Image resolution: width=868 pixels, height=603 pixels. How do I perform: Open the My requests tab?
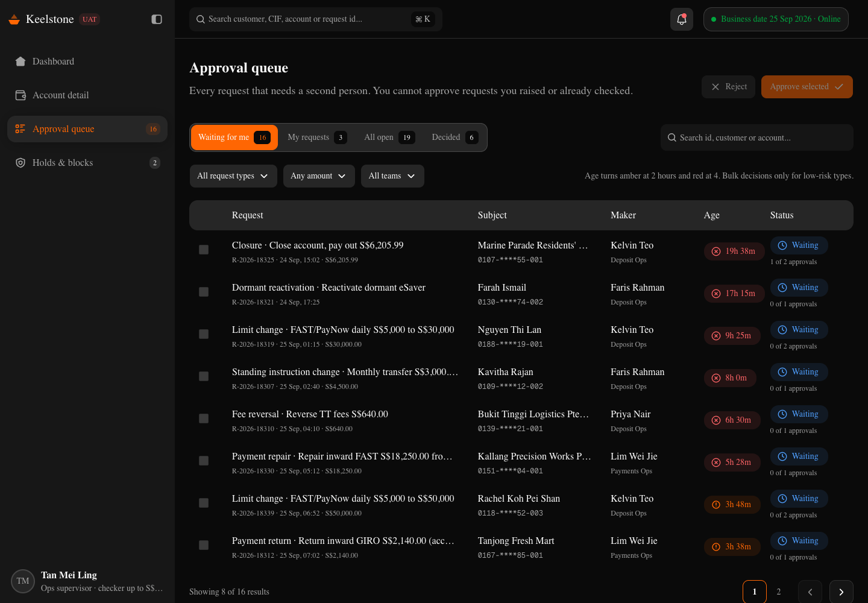[317, 137]
